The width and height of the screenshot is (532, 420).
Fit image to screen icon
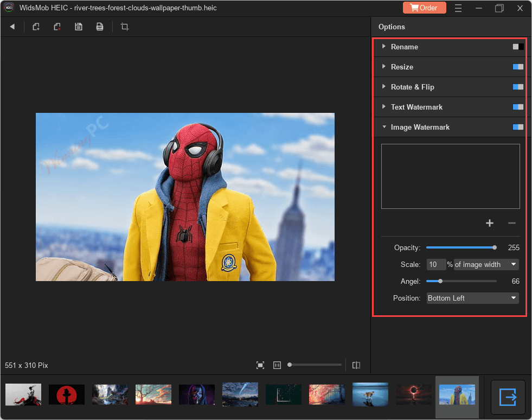[260, 365]
